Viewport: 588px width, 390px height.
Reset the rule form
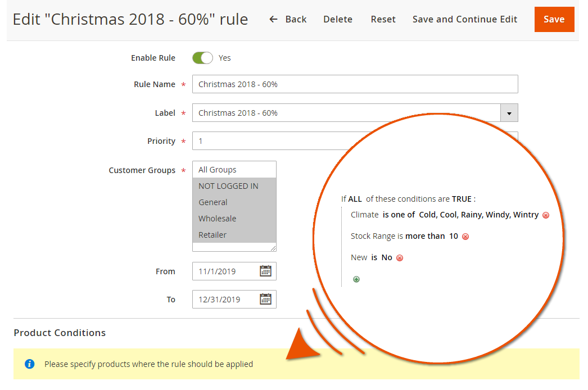[x=383, y=19]
